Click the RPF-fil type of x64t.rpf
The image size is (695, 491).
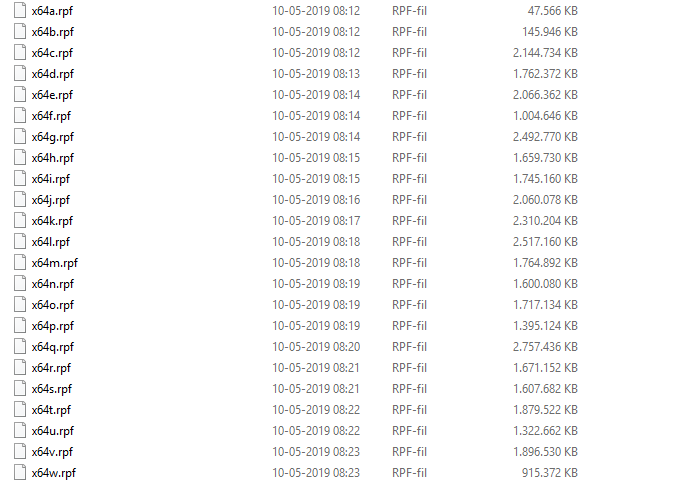coord(409,410)
